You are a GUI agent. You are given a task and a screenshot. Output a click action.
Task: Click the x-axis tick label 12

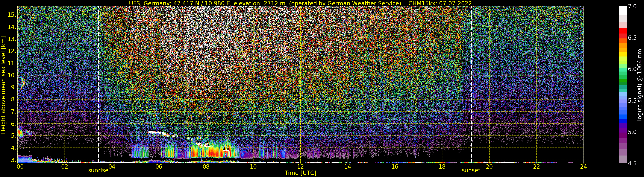click(x=300, y=167)
